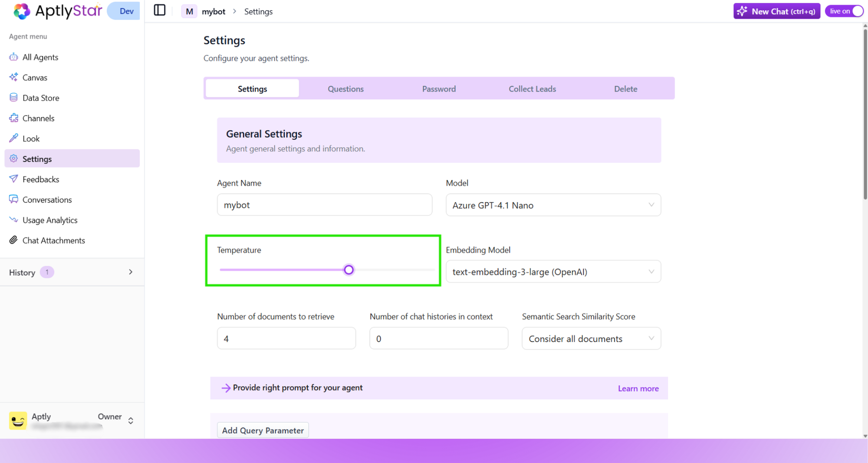Toggle the sidebar panel icon

(160, 10)
